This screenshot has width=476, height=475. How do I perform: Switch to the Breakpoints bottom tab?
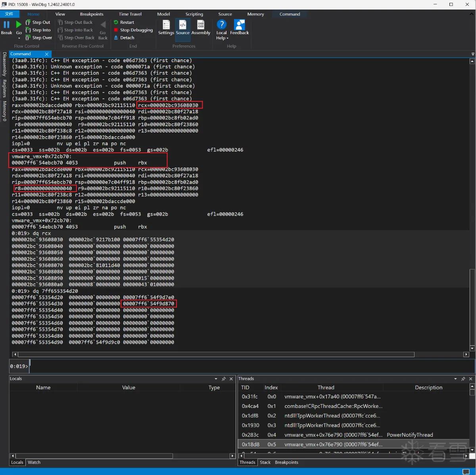click(286, 462)
